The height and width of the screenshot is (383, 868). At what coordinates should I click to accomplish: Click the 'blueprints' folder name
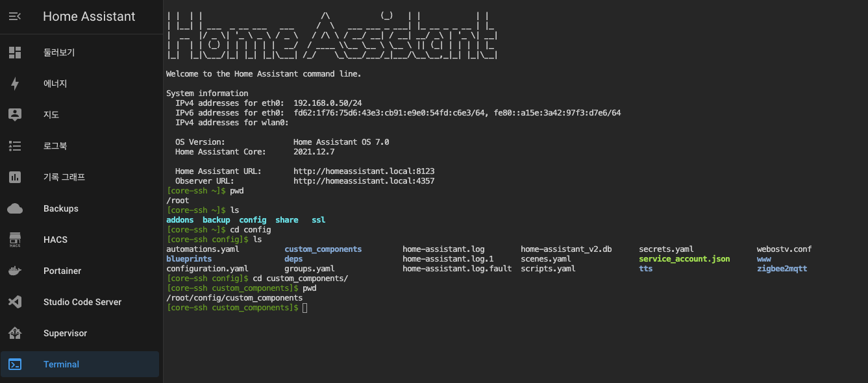pyautogui.click(x=189, y=259)
